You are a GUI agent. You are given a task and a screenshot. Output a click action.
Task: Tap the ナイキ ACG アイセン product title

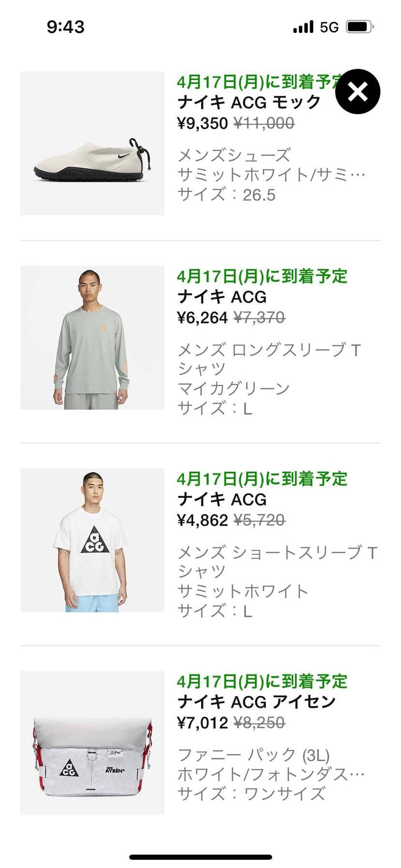coord(256,702)
